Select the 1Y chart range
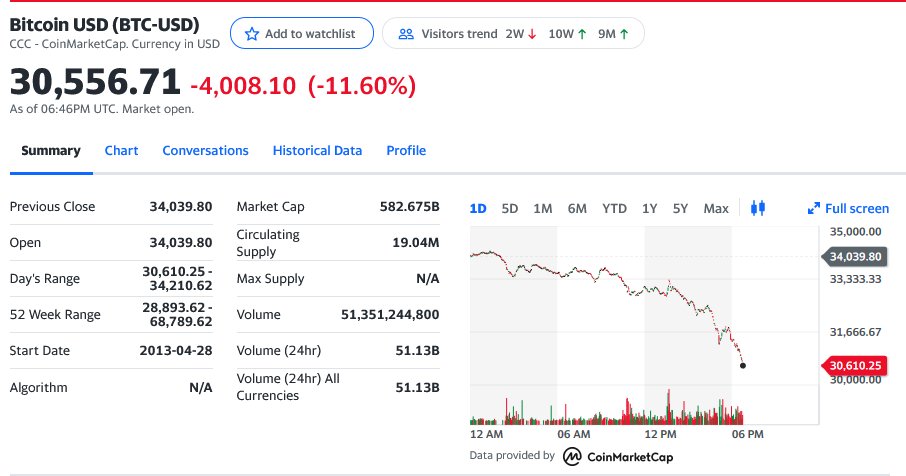This screenshot has height=476, width=906. [x=649, y=209]
